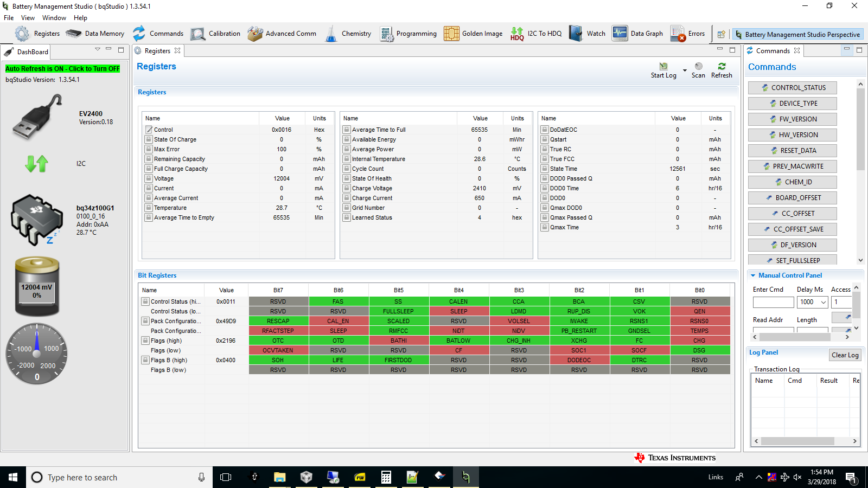Click the EV2400 USB adapter icon

click(37, 116)
